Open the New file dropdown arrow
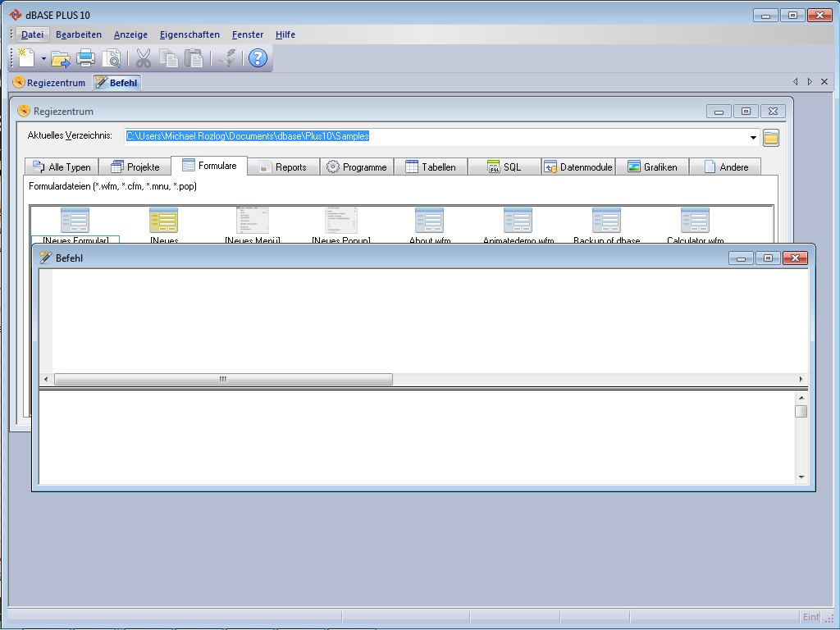840x630 pixels. (43, 58)
